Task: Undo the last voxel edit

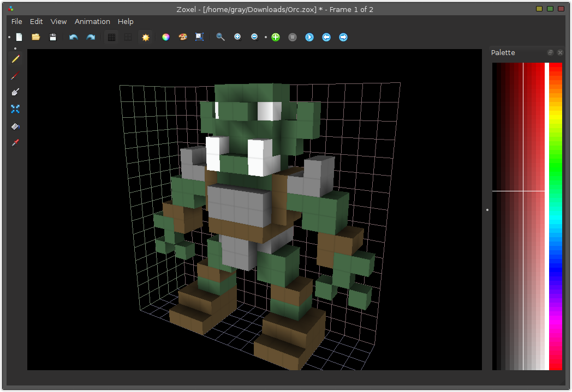Action: coord(73,37)
